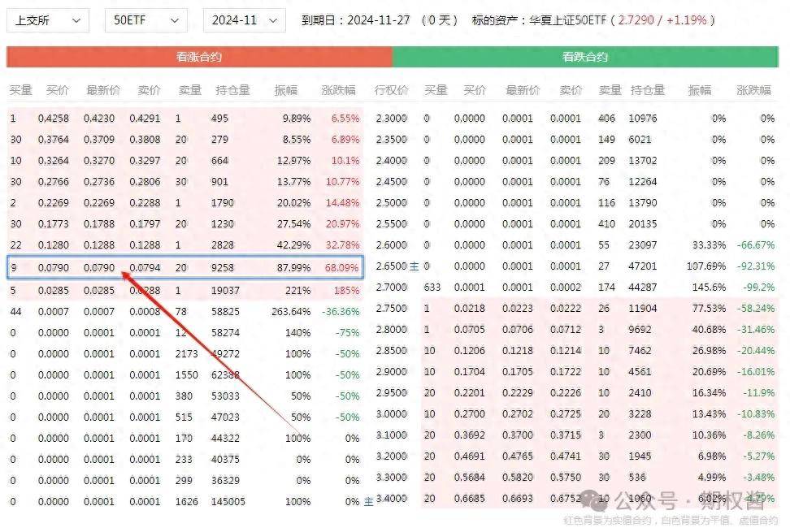The height and width of the screenshot is (532, 790).
Task: Select strike price 2.3500
Action: point(392,140)
